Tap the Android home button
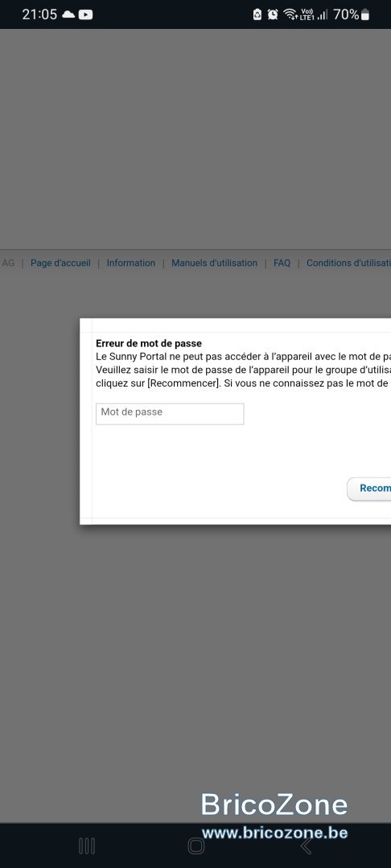The image size is (391, 868). (195, 845)
